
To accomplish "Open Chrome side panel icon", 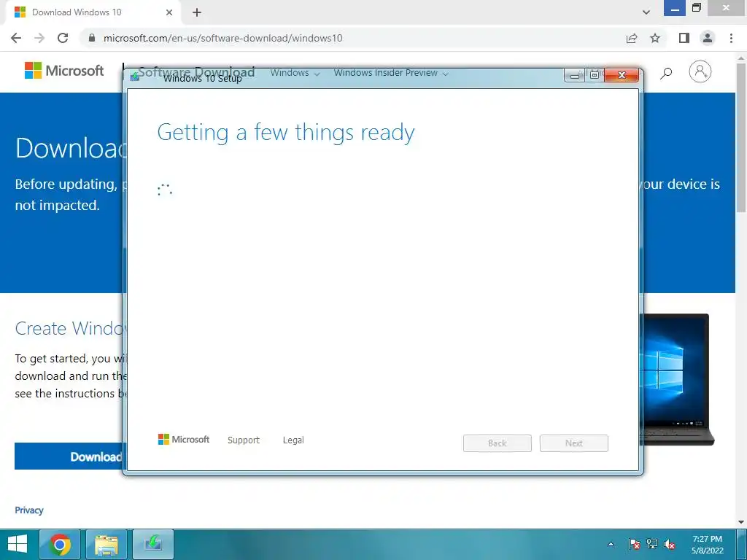I will click(x=684, y=38).
